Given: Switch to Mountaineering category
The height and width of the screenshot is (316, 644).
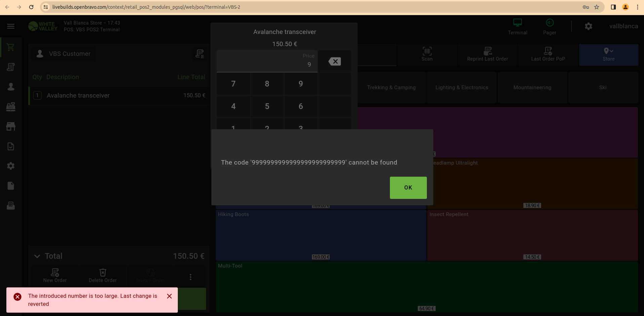Looking at the screenshot, I should coord(532,87).
